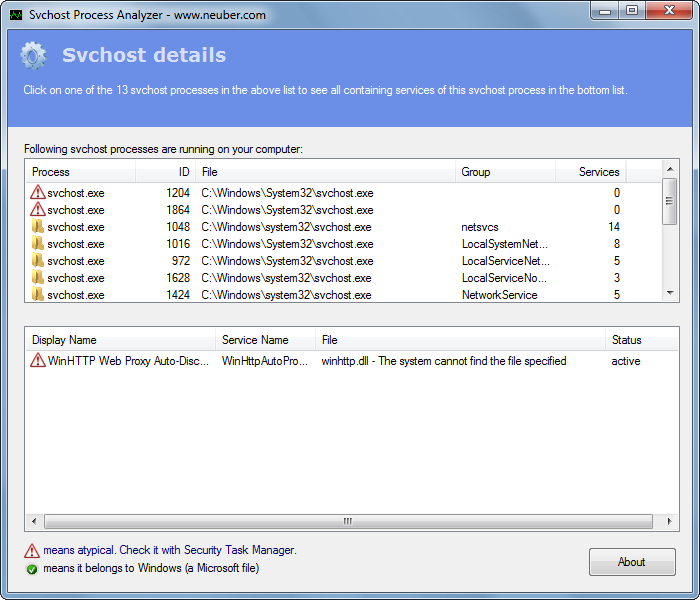Click the green checkmark legend icon
This screenshot has height=600, width=700.
tap(32, 569)
